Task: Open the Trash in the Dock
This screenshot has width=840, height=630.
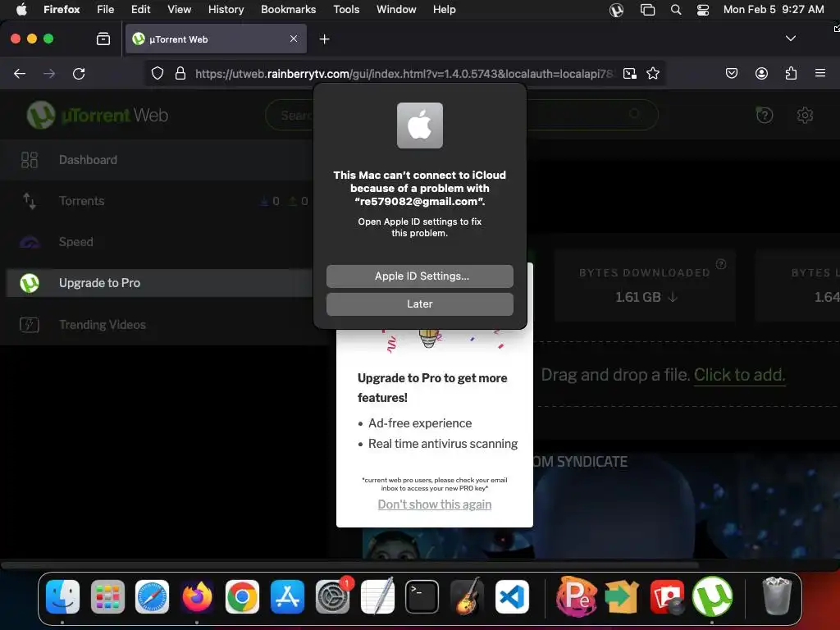Action: click(x=776, y=596)
